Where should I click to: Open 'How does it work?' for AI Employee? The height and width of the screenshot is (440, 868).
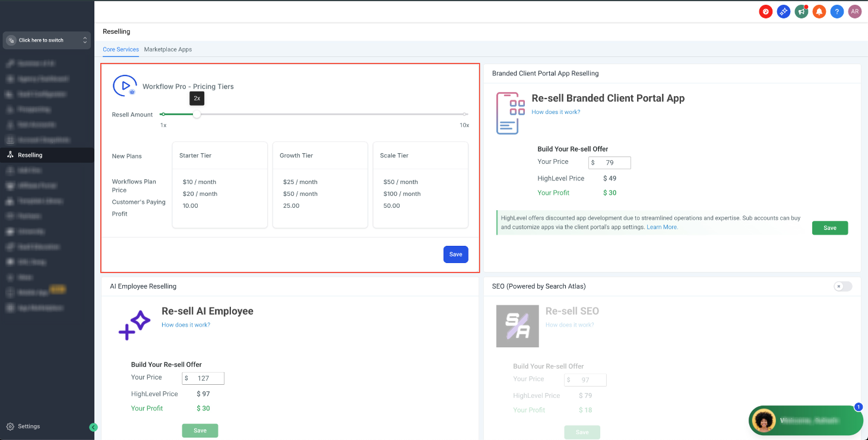(186, 325)
